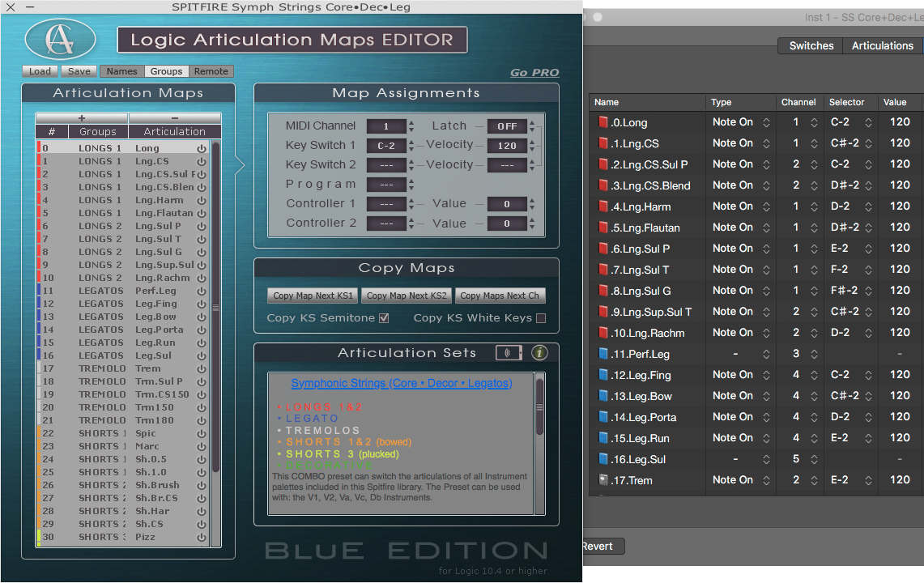924x583 pixels.
Task: Click the Key Switch 2 stepper arrows
Action: 411,165
